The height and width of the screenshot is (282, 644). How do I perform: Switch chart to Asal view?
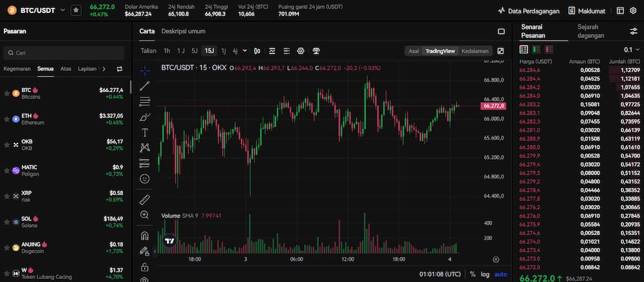413,51
